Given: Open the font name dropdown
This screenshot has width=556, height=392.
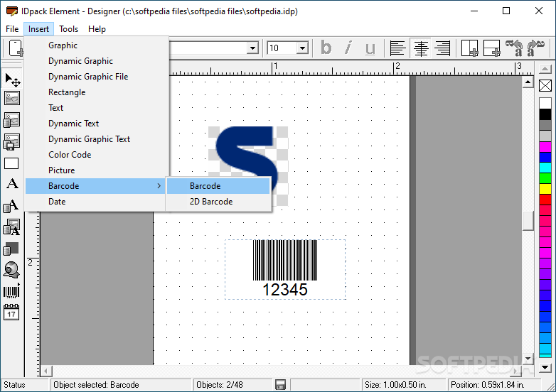Looking at the screenshot, I should pos(252,48).
